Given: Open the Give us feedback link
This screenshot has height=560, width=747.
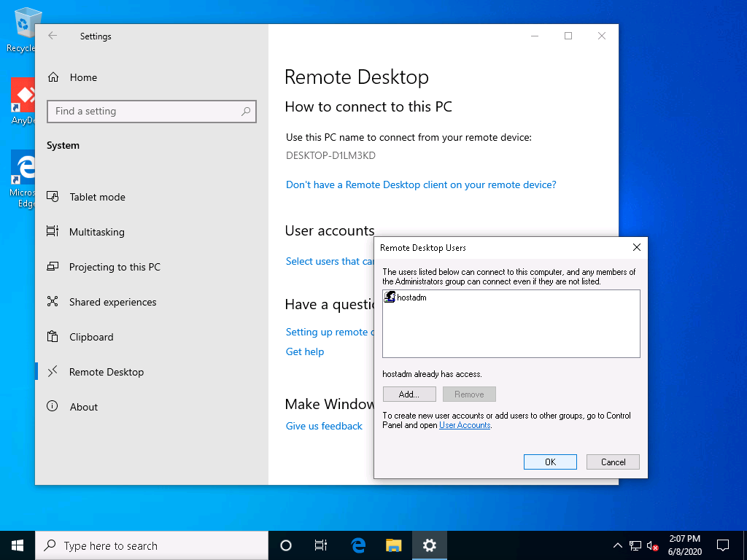Looking at the screenshot, I should pyautogui.click(x=324, y=426).
